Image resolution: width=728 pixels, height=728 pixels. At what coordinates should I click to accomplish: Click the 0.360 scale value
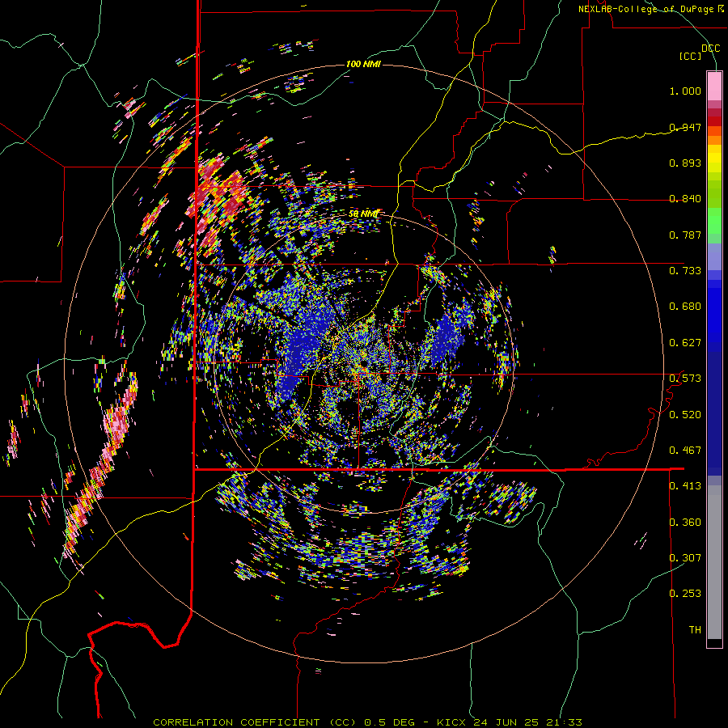click(x=685, y=523)
